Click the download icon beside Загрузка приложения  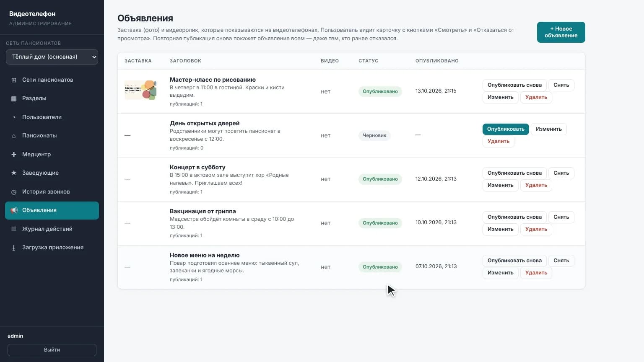[x=14, y=248]
